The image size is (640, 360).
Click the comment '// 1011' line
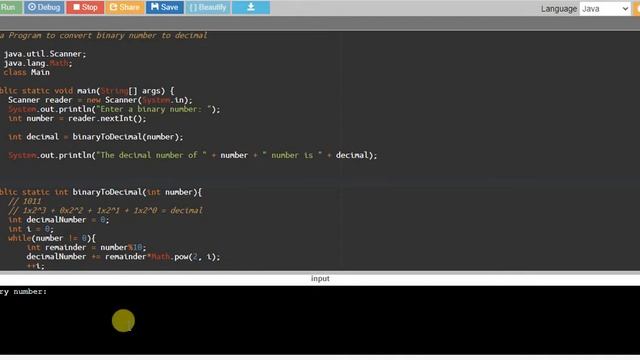pyautogui.click(x=24, y=201)
